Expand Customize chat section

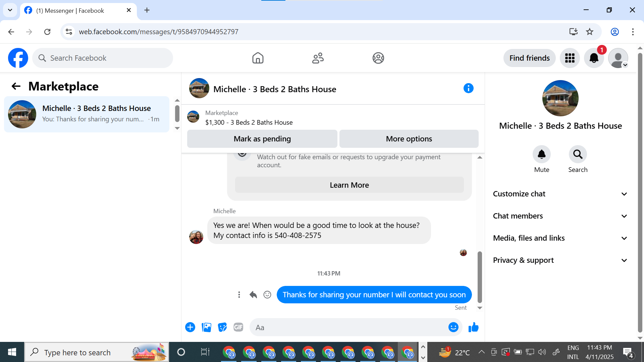560,194
